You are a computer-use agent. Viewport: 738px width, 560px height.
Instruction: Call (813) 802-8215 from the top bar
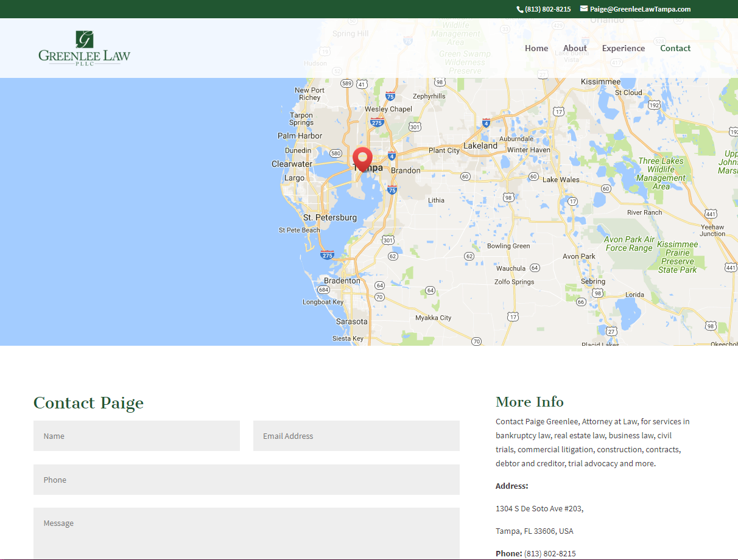[x=548, y=9]
